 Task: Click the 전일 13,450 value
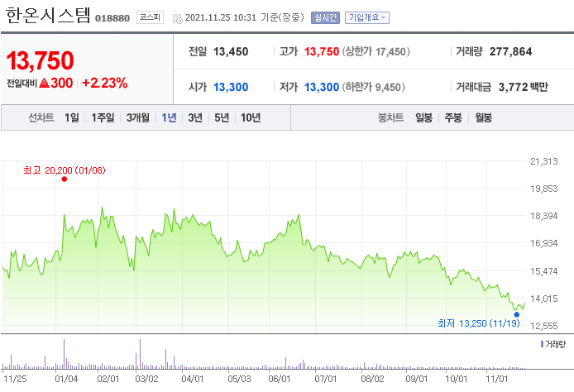tap(231, 51)
